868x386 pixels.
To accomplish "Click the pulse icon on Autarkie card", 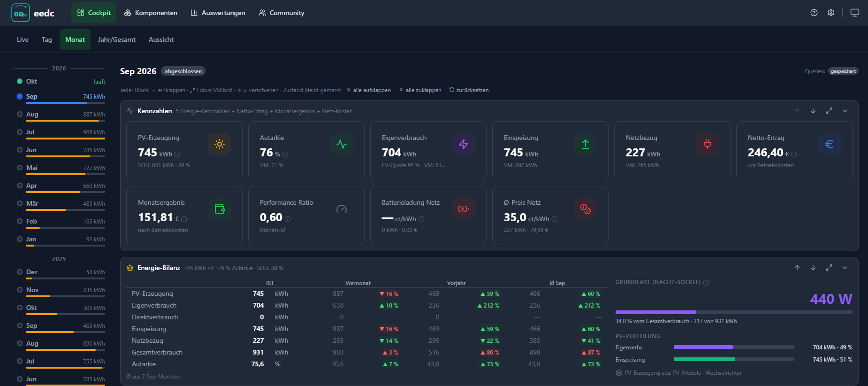I will (x=342, y=144).
